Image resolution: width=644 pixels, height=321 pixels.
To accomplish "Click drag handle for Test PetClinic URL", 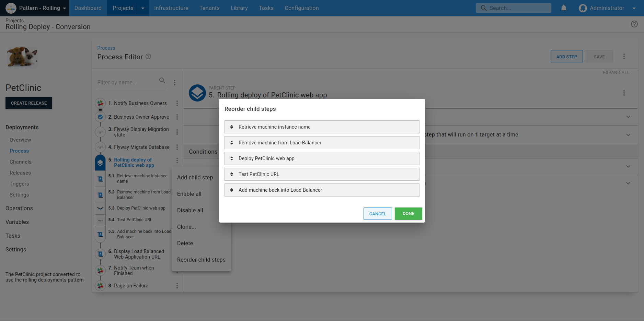I will click(232, 174).
